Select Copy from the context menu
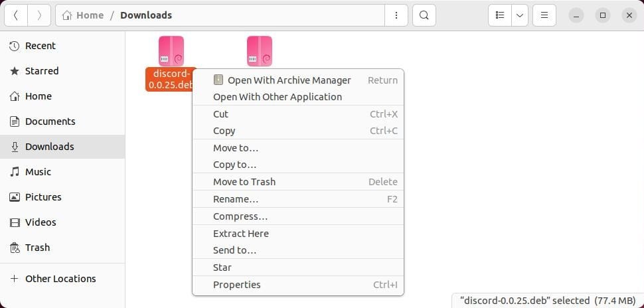This screenshot has height=308, width=644. (x=298, y=131)
